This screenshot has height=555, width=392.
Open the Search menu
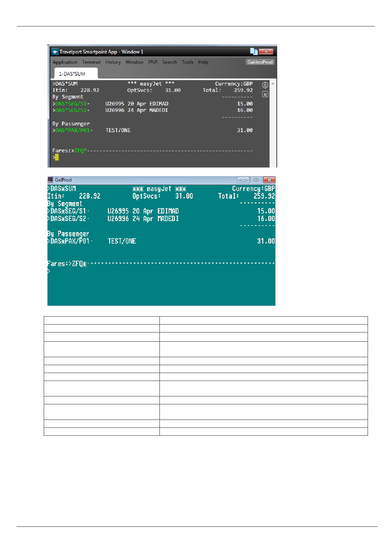170,62
